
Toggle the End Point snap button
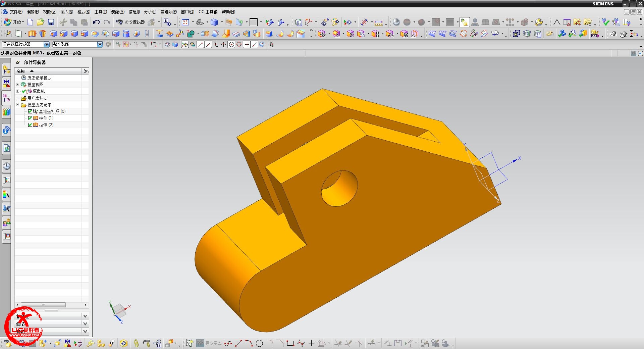[200, 44]
